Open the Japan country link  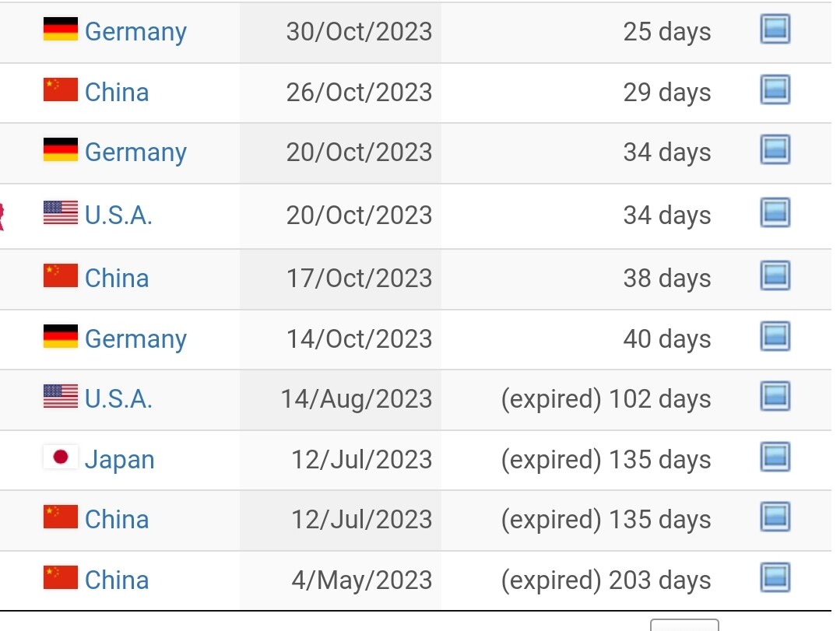tap(119, 460)
